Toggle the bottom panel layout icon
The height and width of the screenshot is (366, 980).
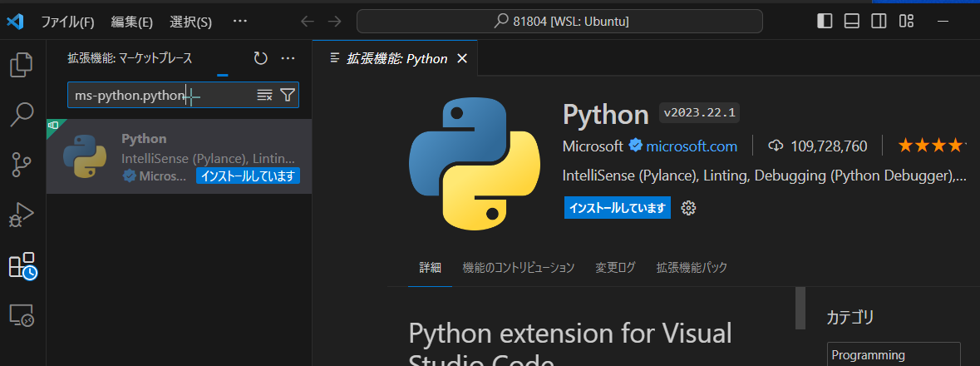pos(852,22)
